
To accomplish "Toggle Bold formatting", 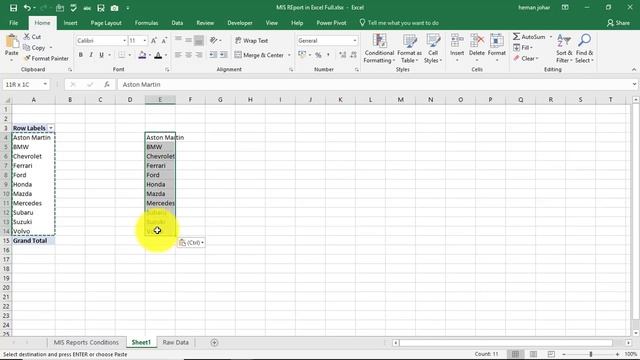I will click(x=81, y=55).
